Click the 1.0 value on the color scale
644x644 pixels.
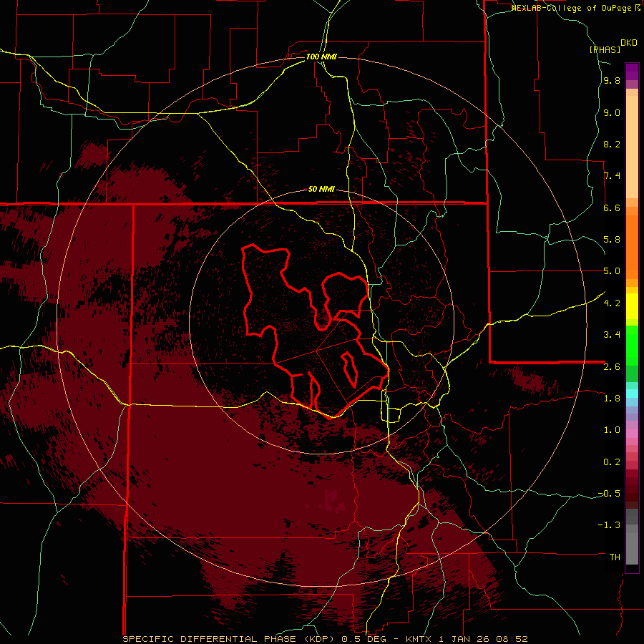(x=612, y=430)
